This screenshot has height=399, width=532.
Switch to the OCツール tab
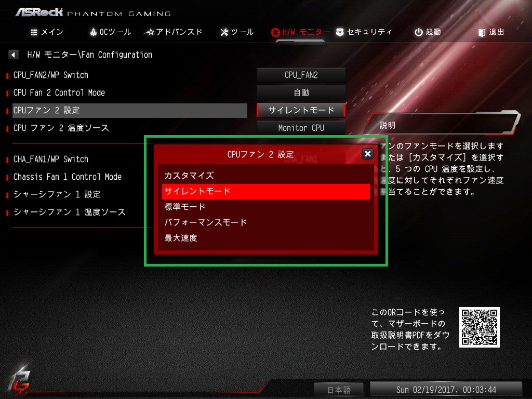pos(110,32)
